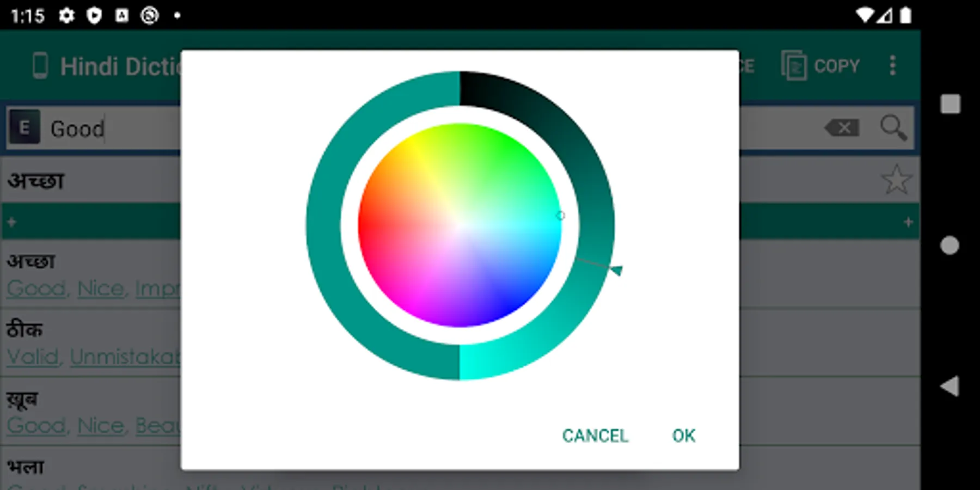
Task: Tap the Android recent apps square
Action: click(x=950, y=104)
